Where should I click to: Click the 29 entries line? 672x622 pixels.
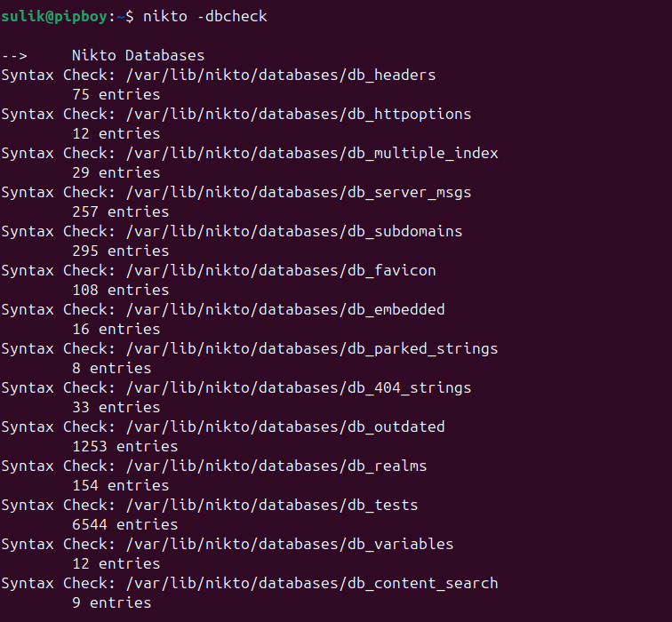(116, 172)
